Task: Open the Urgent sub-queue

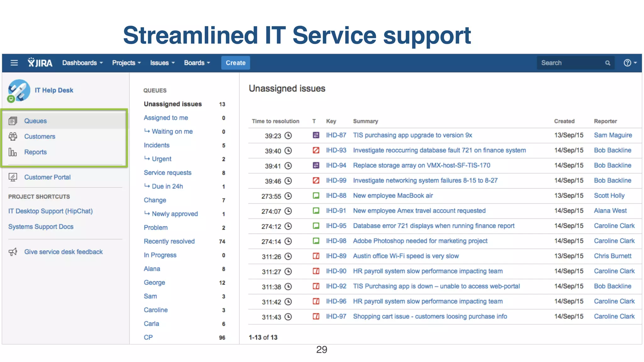Action: click(162, 159)
